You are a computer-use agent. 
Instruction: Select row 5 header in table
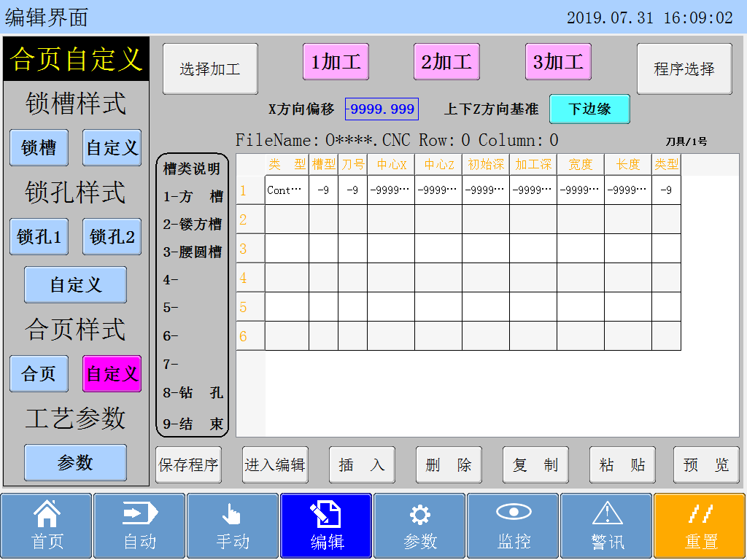click(x=251, y=307)
